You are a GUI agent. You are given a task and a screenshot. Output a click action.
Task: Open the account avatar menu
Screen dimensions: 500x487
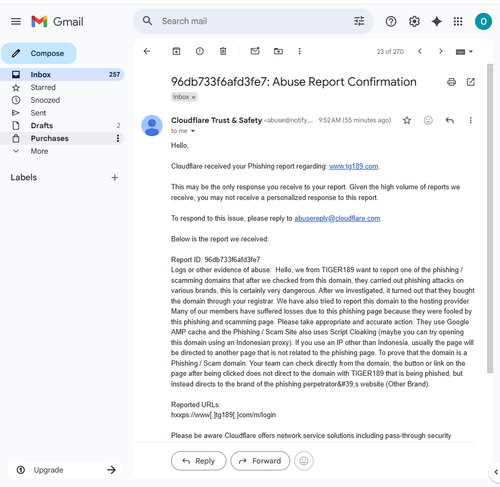pos(483,22)
